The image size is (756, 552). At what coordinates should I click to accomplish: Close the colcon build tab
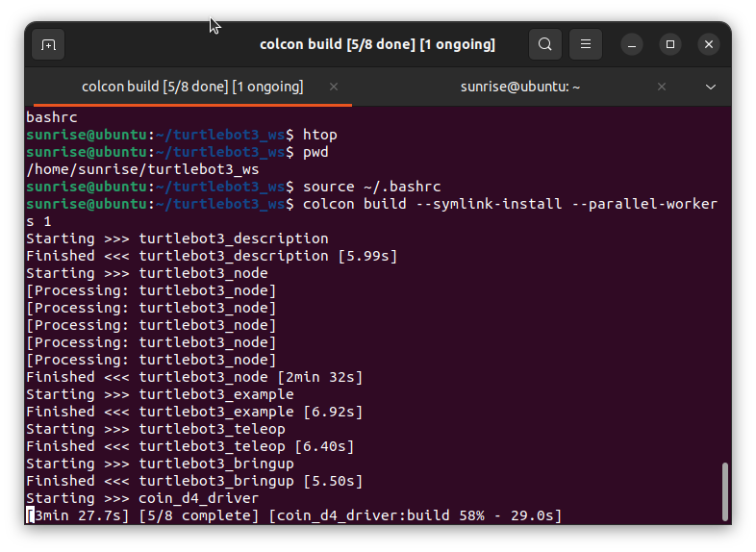(x=334, y=87)
